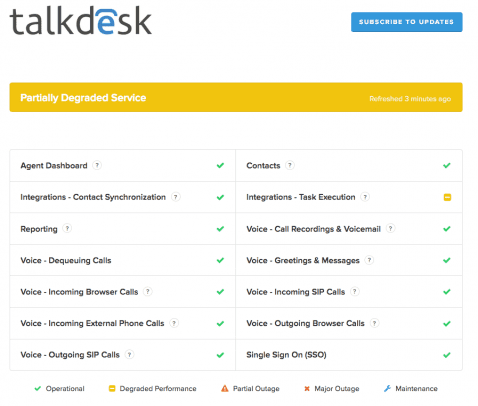478x406 pixels.
Task: Open help icon next to Agent Dashboard
Action: (97, 165)
